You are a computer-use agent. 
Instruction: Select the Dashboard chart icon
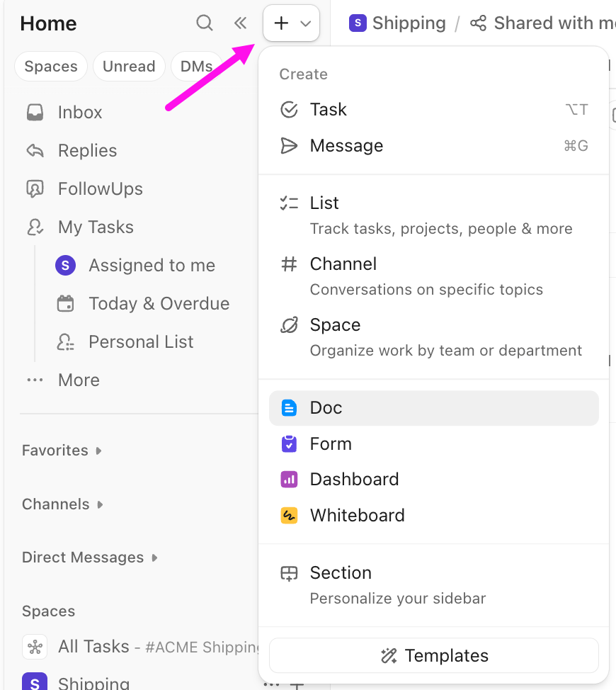point(289,480)
